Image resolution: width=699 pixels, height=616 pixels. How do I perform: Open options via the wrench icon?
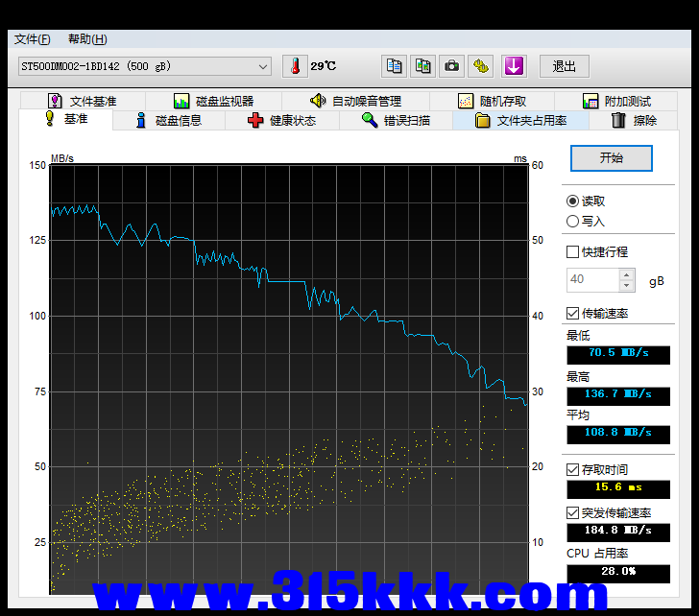(x=481, y=66)
